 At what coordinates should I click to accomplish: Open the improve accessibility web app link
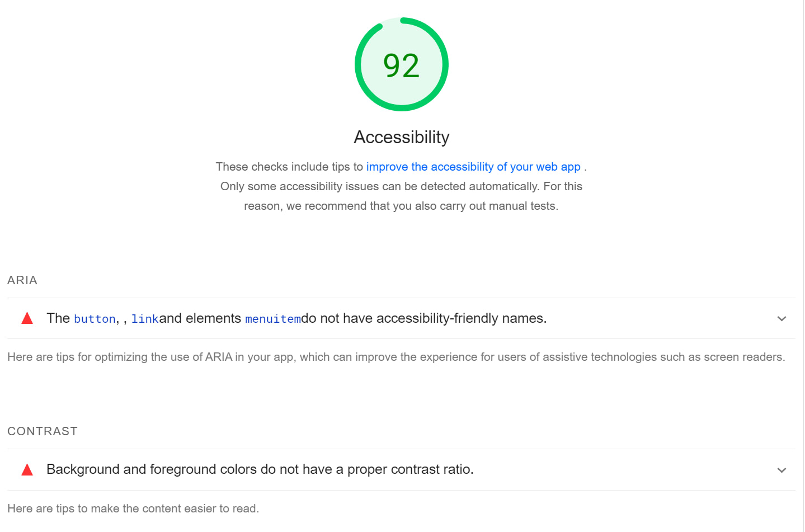473,166
